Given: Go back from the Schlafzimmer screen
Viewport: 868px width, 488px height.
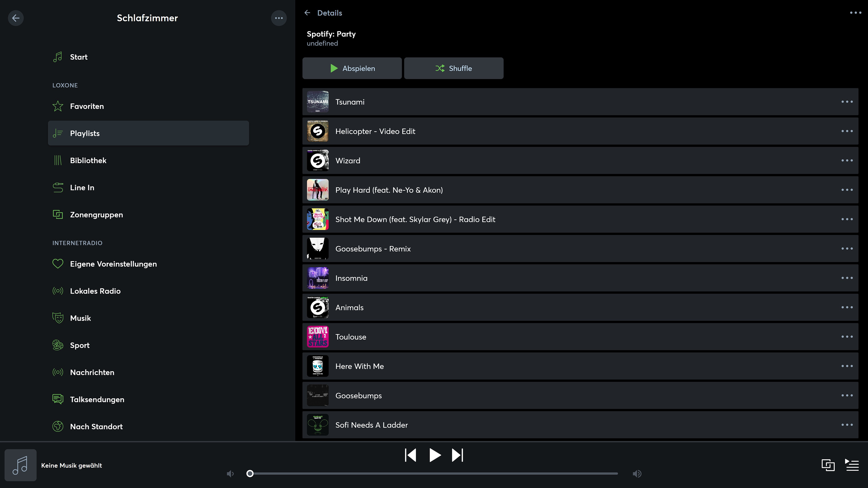Looking at the screenshot, I should click(16, 18).
